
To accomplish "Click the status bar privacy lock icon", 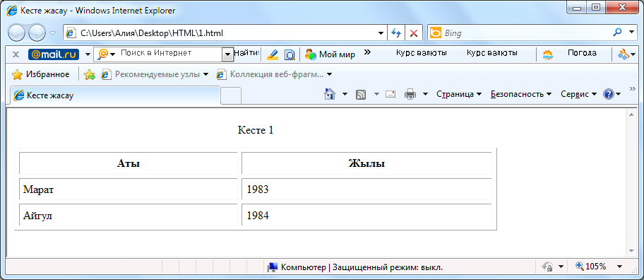I will (547, 267).
